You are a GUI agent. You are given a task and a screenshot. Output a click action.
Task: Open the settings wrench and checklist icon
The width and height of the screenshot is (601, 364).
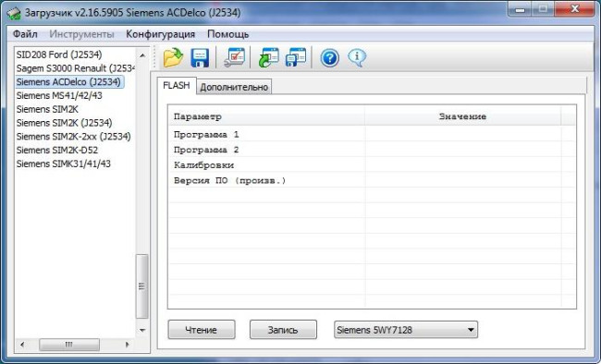(234, 58)
